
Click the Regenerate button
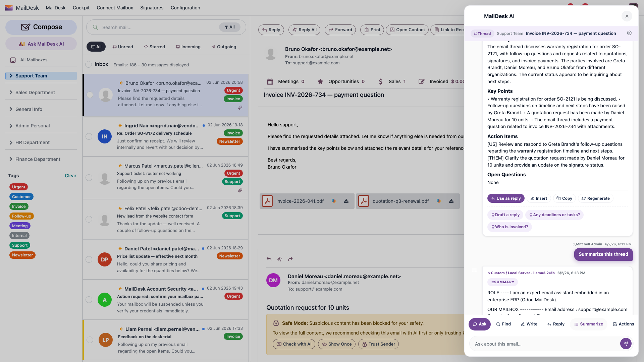click(596, 198)
